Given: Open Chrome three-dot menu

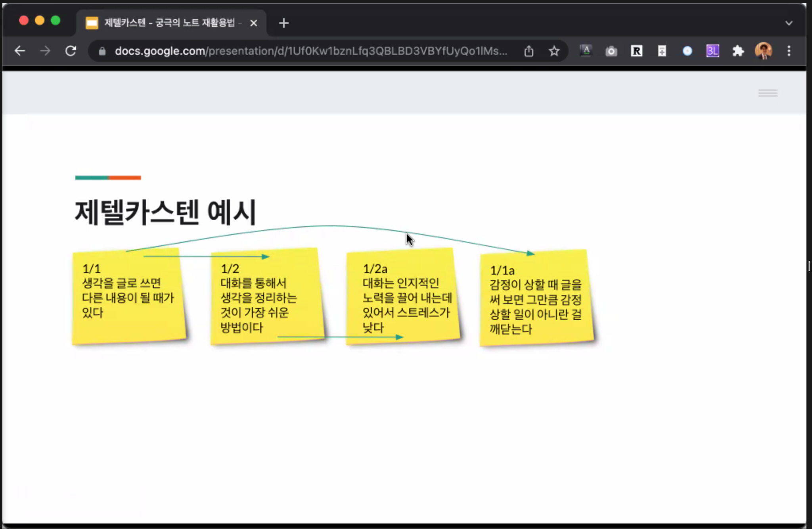Looking at the screenshot, I should point(789,51).
